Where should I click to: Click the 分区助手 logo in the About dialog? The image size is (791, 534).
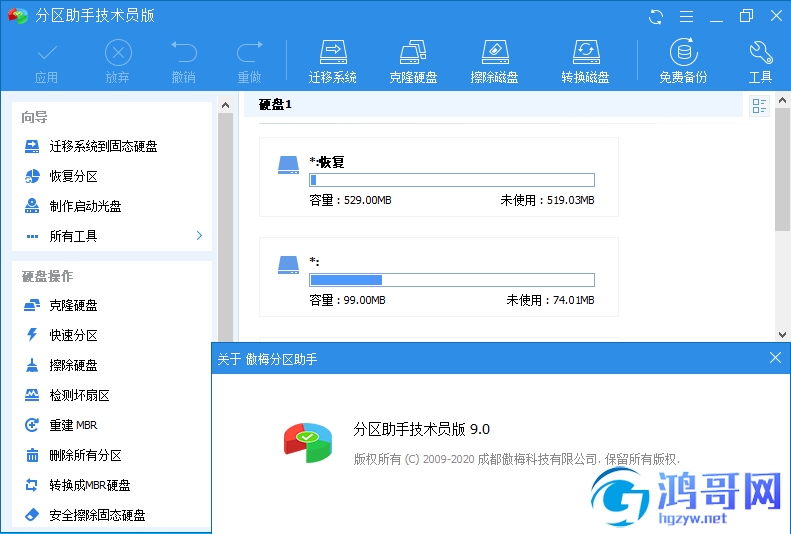[308, 442]
